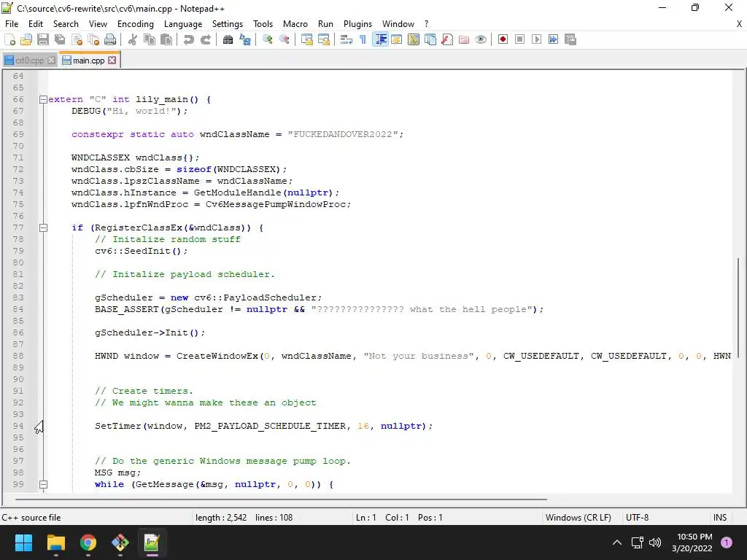
Task: Cut selection with the scissors icon
Action: point(133,39)
